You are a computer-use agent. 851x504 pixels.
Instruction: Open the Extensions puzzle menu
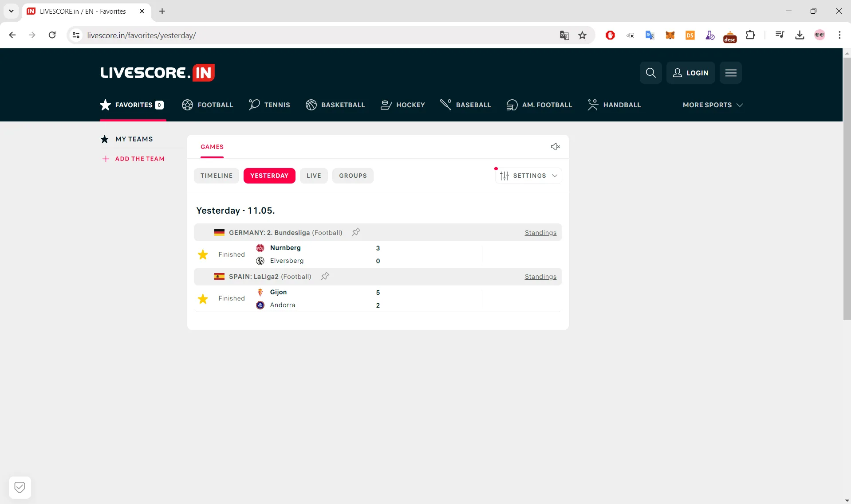pos(750,35)
